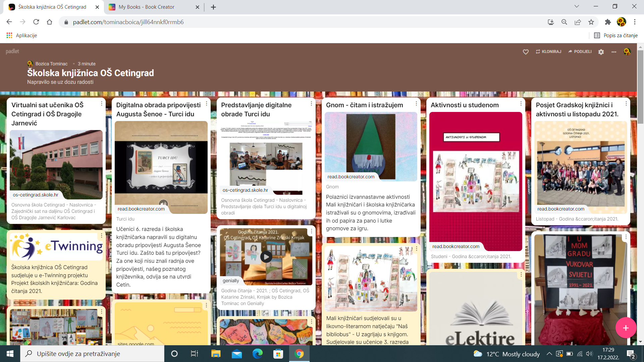Open Aktivnosti u studenom red book cover
The width and height of the screenshot is (644, 362).
(476, 181)
